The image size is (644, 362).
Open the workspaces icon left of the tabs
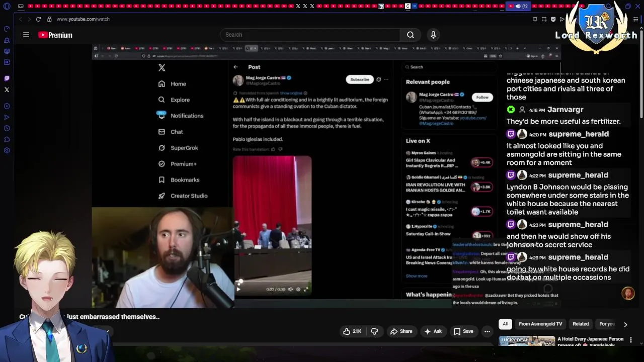pos(21,6)
